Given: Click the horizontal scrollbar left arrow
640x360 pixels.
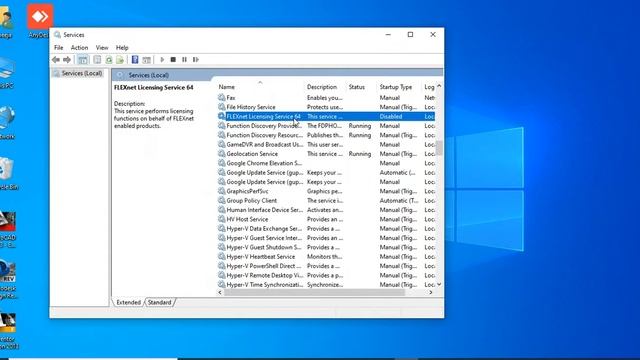Looking at the screenshot, I should [x=220, y=292].
